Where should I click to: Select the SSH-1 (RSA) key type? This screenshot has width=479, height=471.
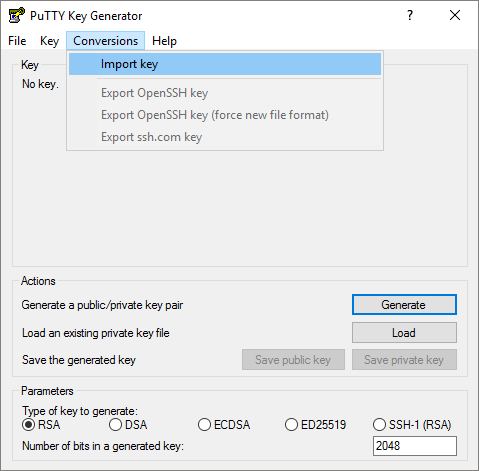tap(412, 425)
